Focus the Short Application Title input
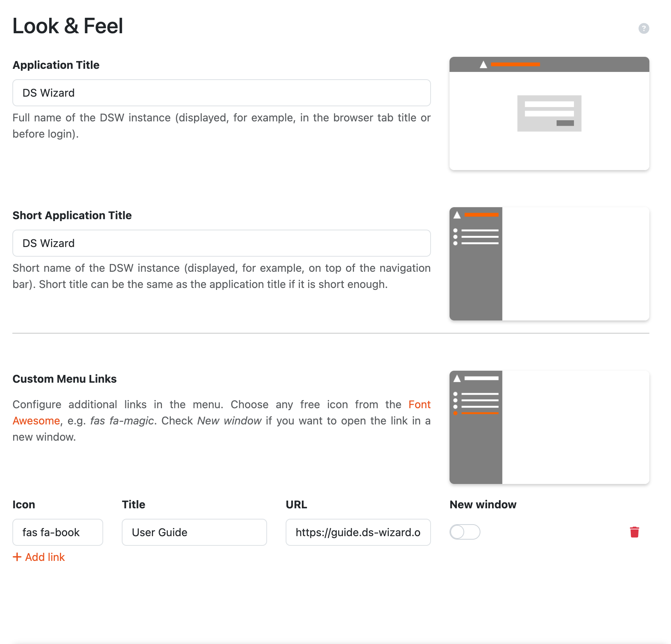 tap(221, 243)
